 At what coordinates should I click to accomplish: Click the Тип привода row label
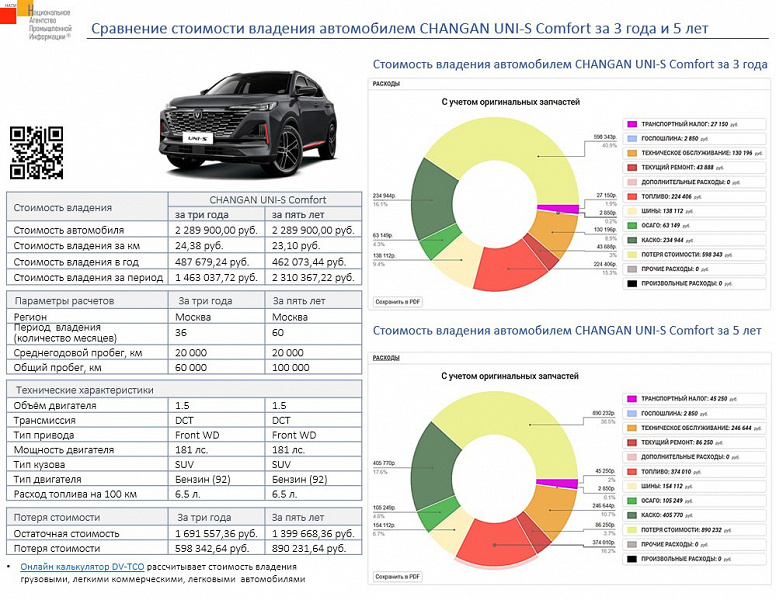pos(44,435)
